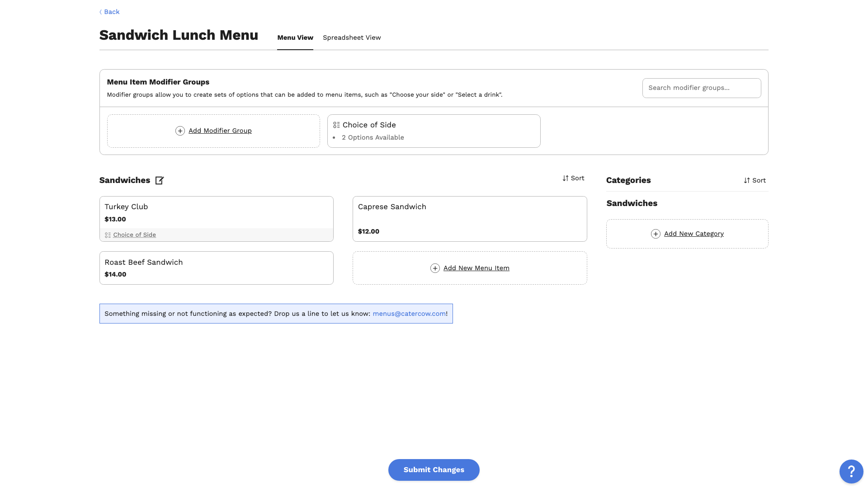Image resolution: width=868 pixels, height=488 pixels.
Task: Click the 2 Options Available text
Action: pos(373,137)
